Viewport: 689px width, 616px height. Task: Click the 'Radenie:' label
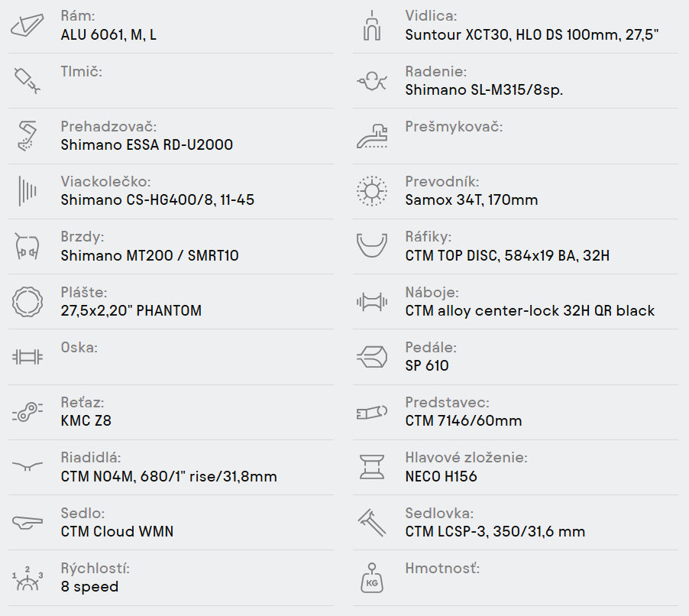(435, 71)
